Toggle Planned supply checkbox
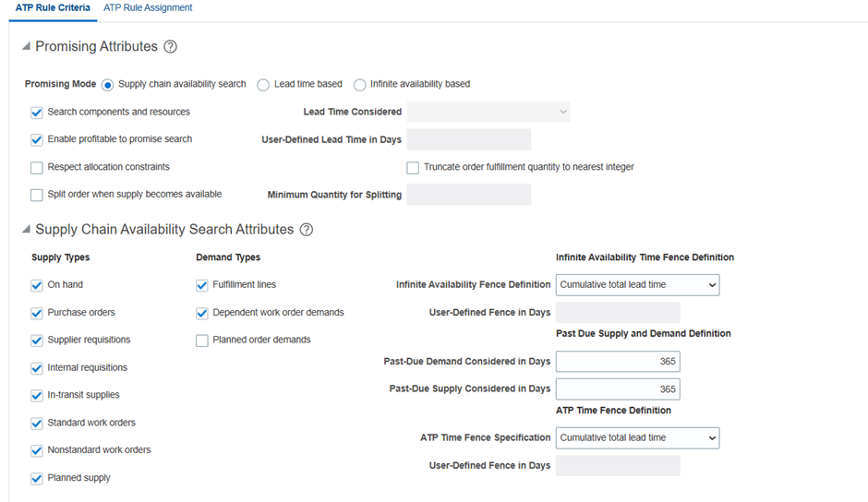 tap(37, 478)
